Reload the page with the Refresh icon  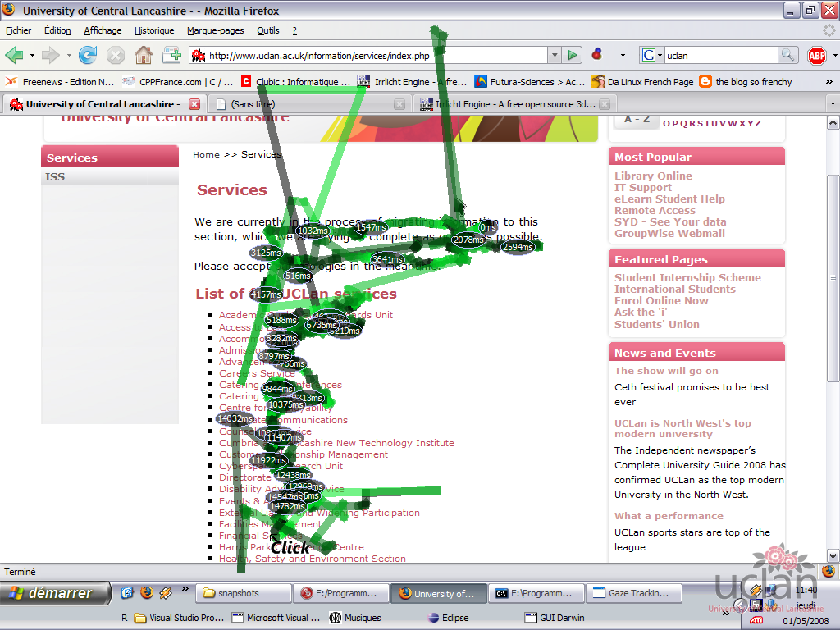(x=87, y=55)
